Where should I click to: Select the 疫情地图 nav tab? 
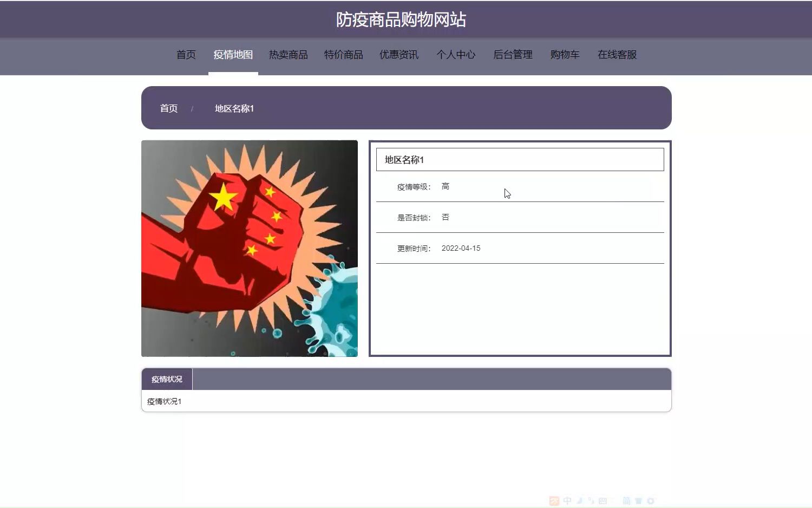(233, 55)
